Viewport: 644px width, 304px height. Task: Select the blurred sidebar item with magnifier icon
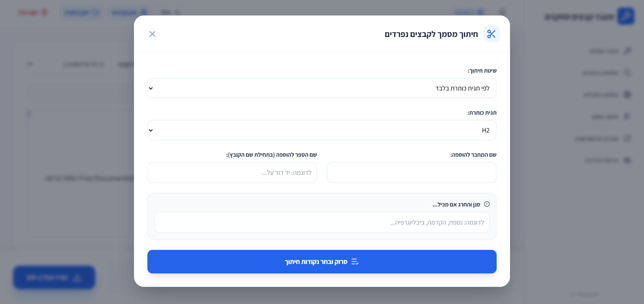(x=606, y=73)
